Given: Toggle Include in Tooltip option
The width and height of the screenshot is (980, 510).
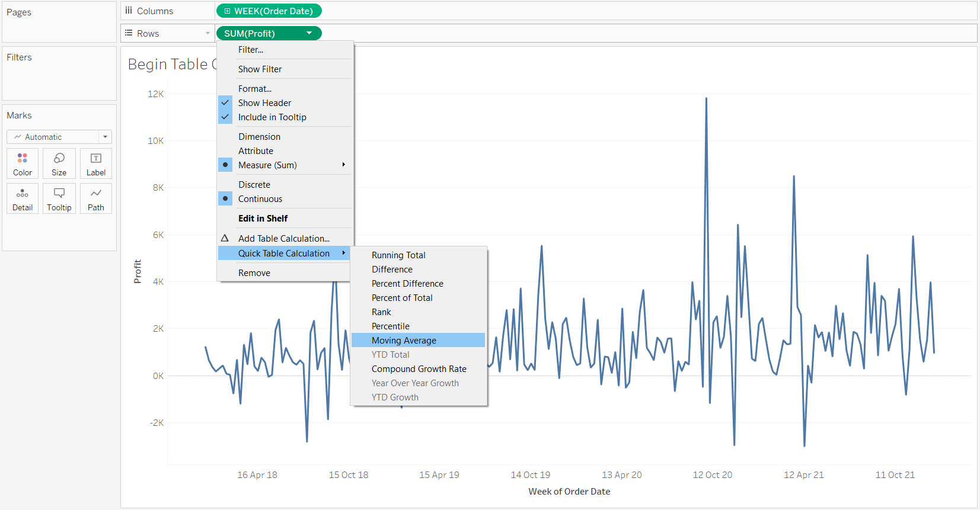Looking at the screenshot, I should point(272,117).
